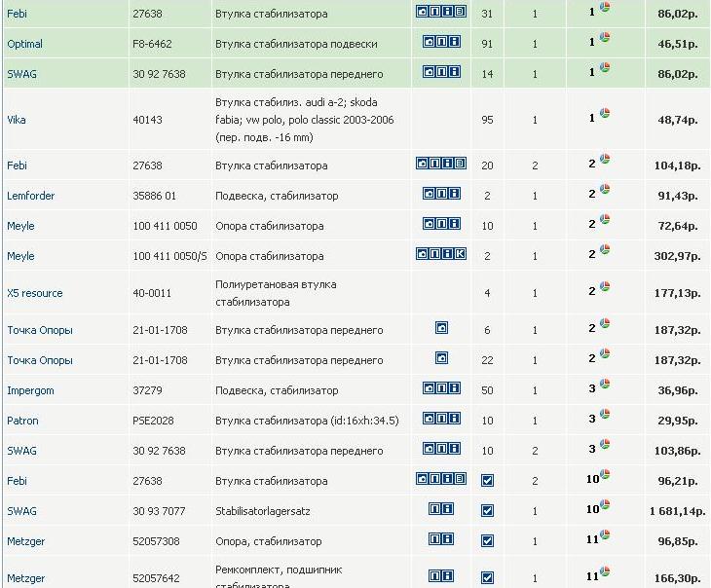Open Meyle link for part 100 411 0050/S
Image resolution: width=711 pixels, height=588 pixels.
pos(20,256)
